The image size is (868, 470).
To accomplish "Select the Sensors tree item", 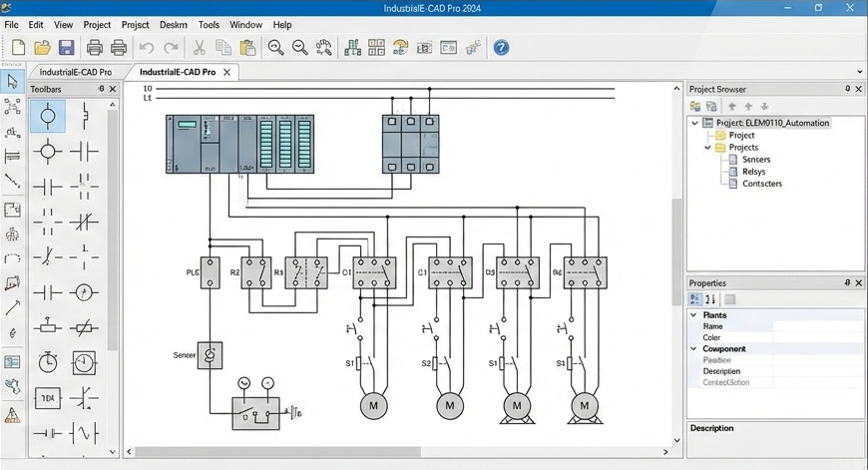I will 756,160.
